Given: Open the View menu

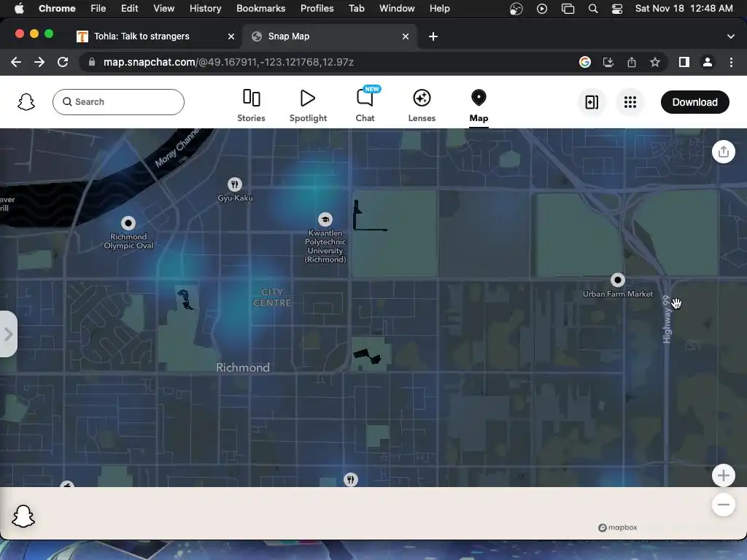Looking at the screenshot, I should coord(163,8).
